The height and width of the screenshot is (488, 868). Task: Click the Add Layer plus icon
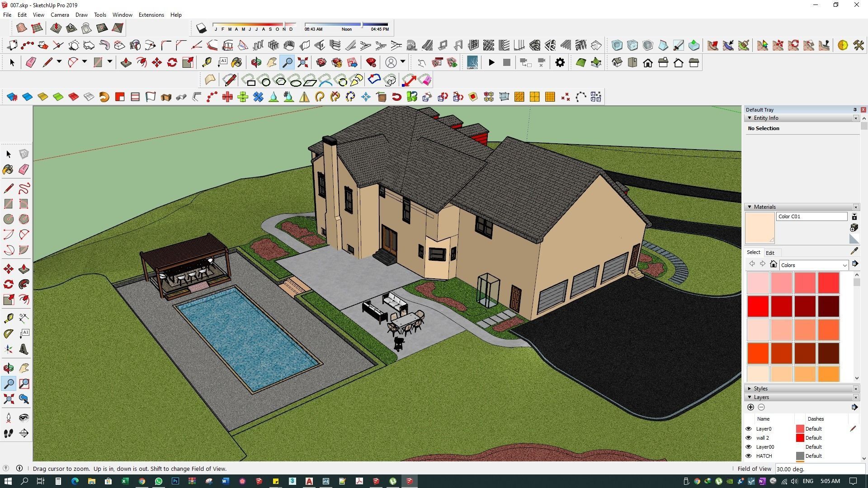pos(750,407)
